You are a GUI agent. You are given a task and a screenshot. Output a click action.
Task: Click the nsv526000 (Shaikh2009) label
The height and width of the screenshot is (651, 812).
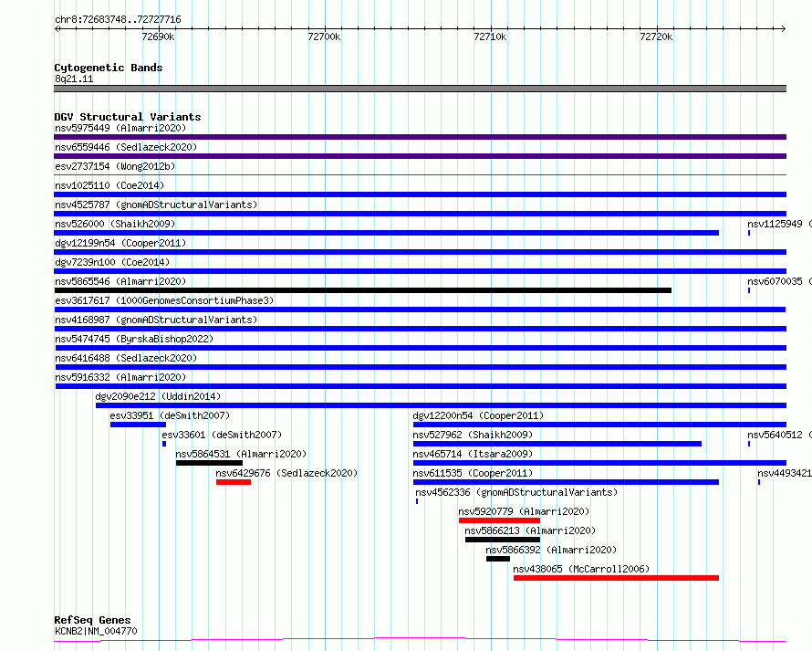click(115, 224)
